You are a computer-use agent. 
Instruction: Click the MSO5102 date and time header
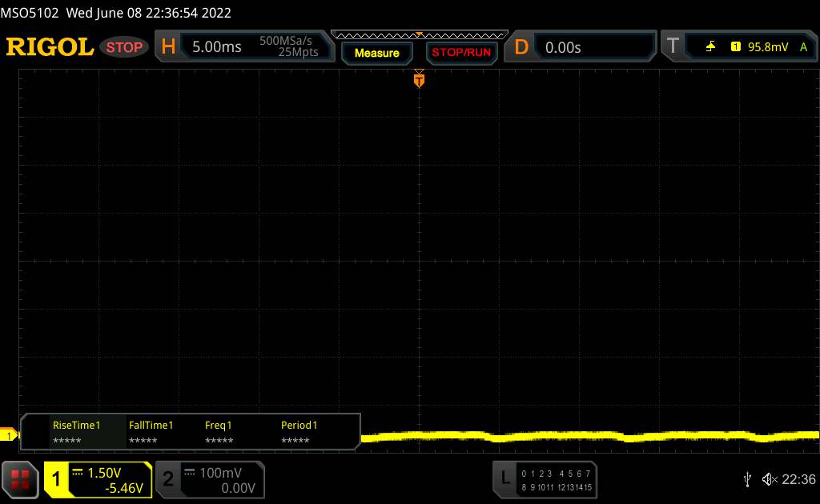click(x=115, y=13)
